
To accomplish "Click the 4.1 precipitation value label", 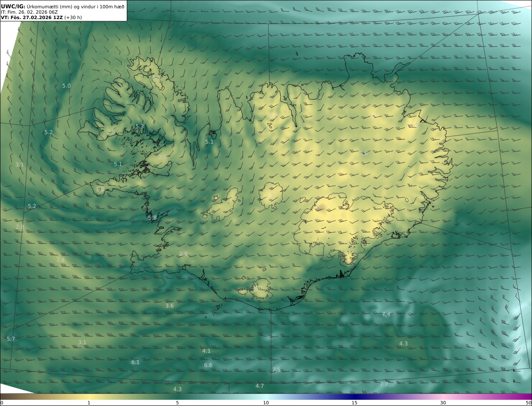I will tap(207, 351).
